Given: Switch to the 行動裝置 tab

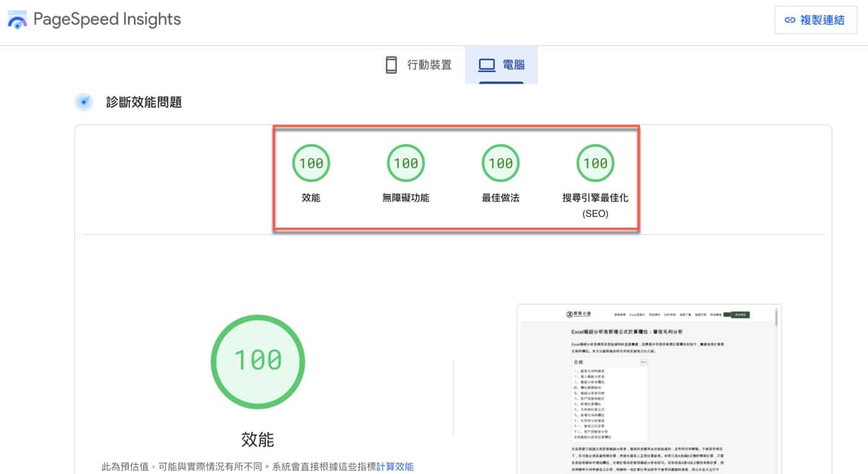Looking at the screenshot, I should (x=418, y=65).
